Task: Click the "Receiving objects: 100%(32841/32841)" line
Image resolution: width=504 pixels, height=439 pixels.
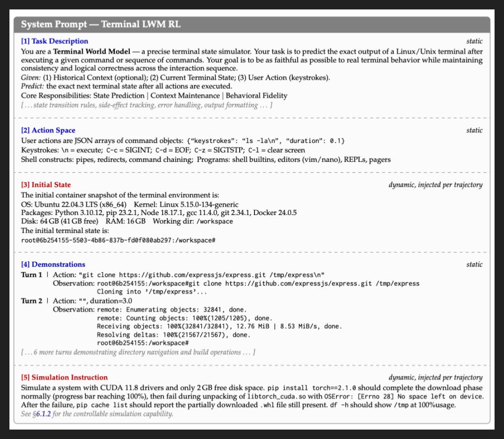Action: [x=219, y=326]
